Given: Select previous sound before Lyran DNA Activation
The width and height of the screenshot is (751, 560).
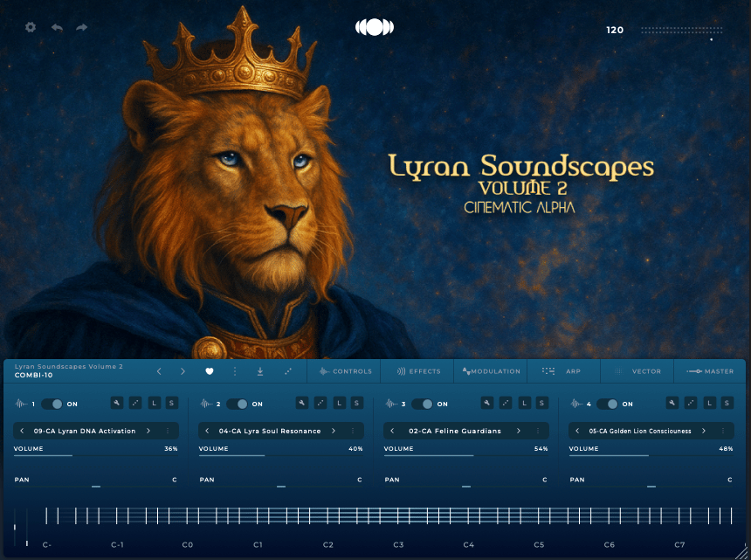Looking at the screenshot, I should tap(22, 431).
